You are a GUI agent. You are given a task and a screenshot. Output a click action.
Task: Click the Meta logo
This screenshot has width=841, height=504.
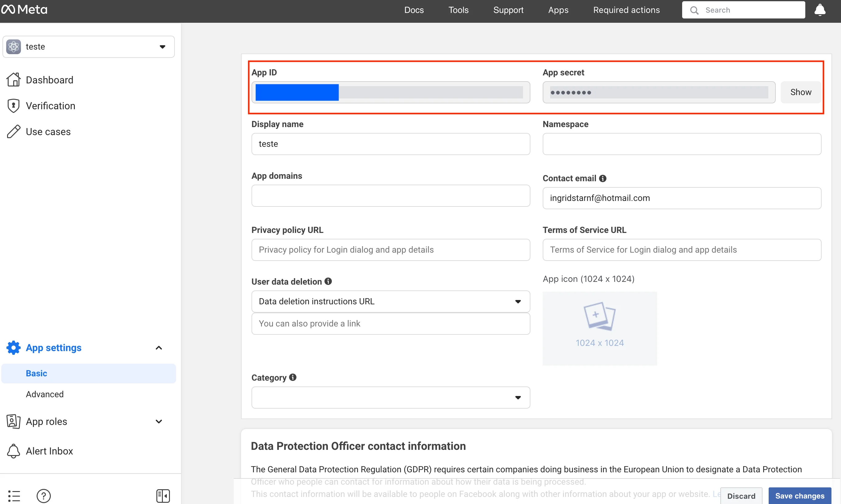click(24, 10)
